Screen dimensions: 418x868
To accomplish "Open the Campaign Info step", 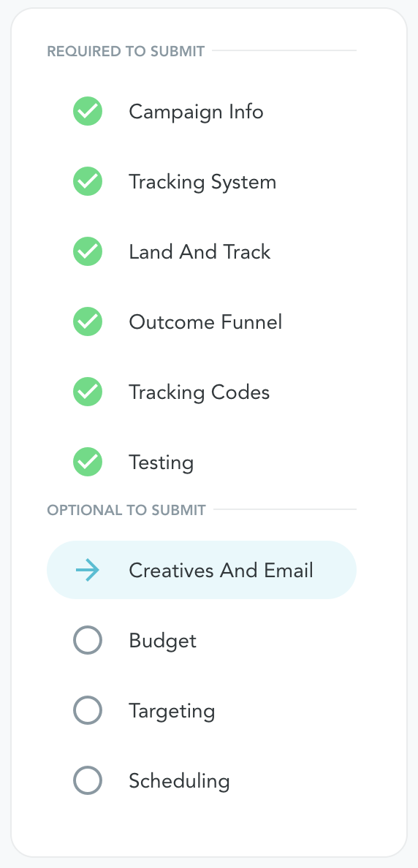I will point(196,112).
